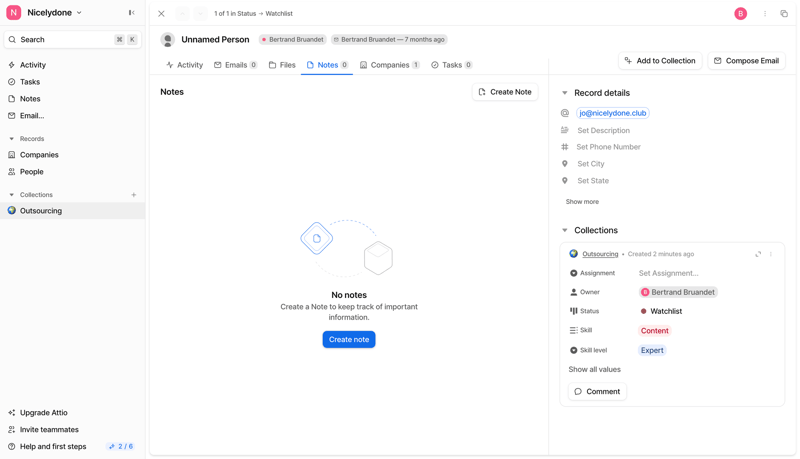The width and height of the screenshot is (800, 459).
Task: Expand the Outsourcing entry with arrows icon
Action: 758,254
